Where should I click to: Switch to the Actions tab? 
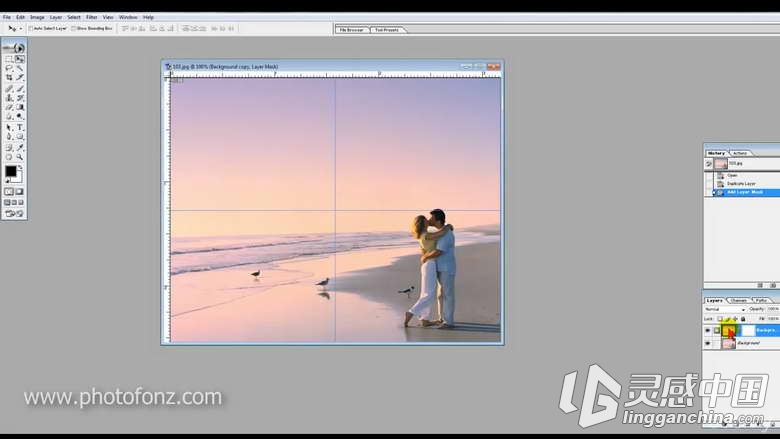click(x=740, y=153)
